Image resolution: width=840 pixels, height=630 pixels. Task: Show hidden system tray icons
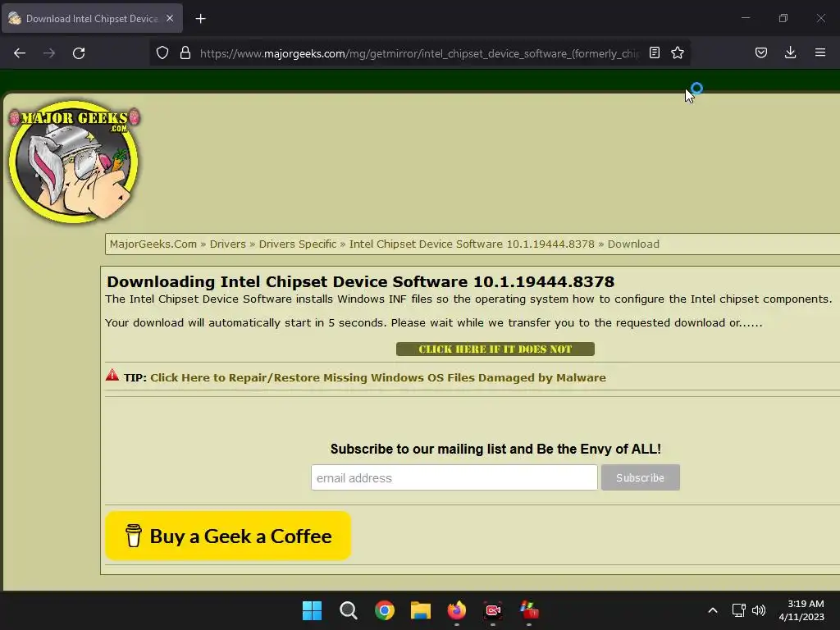click(x=713, y=610)
